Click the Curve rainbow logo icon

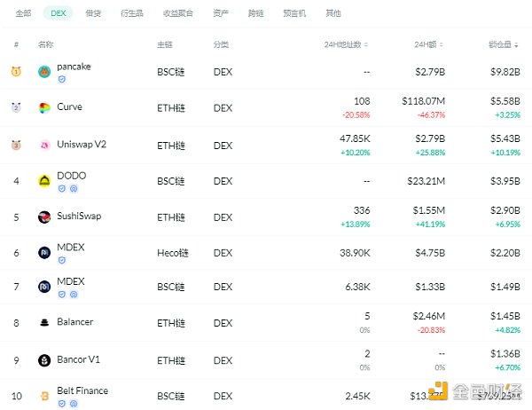(x=44, y=108)
